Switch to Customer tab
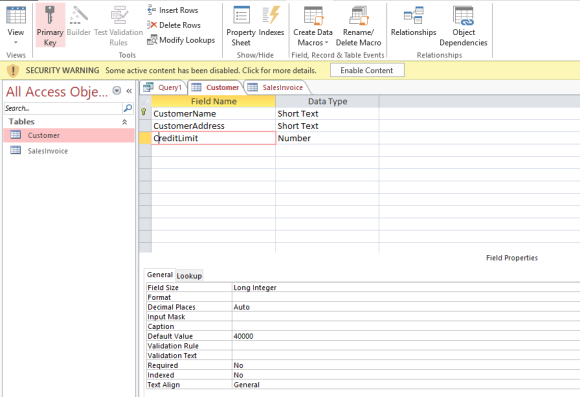580x397 pixels. [x=215, y=87]
